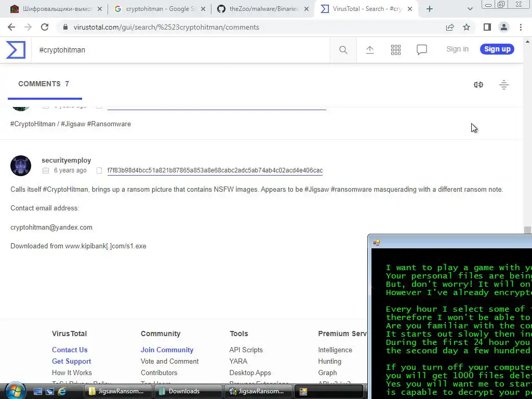
Task: Click the Contributors footer link
Action: click(x=159, y=373)
